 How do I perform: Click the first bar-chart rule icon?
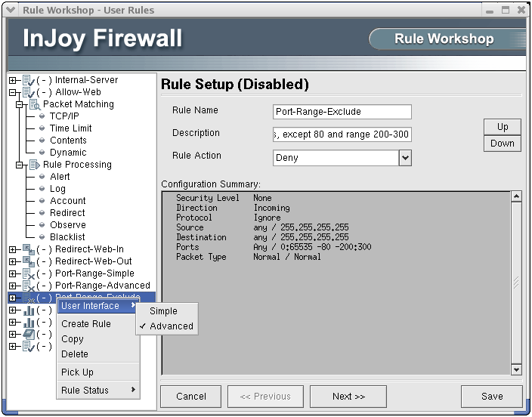click(29, 310)
